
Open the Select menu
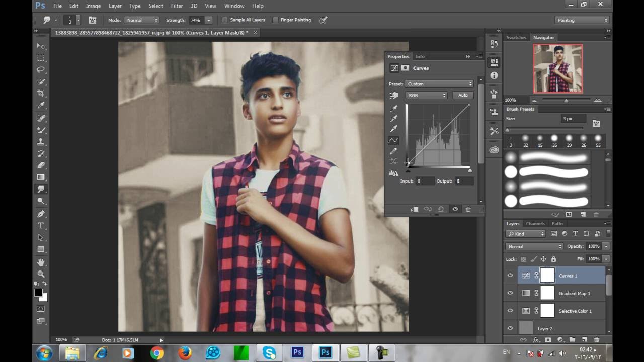[155, 6]
